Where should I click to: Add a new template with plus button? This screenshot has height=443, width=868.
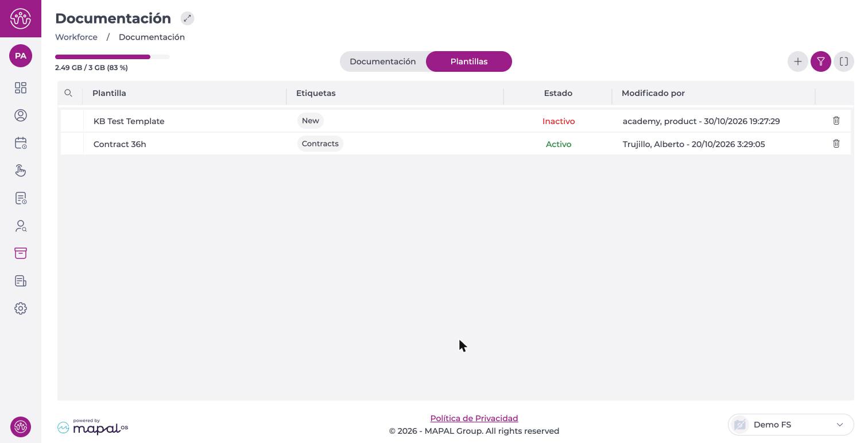[x=798, y=61]
